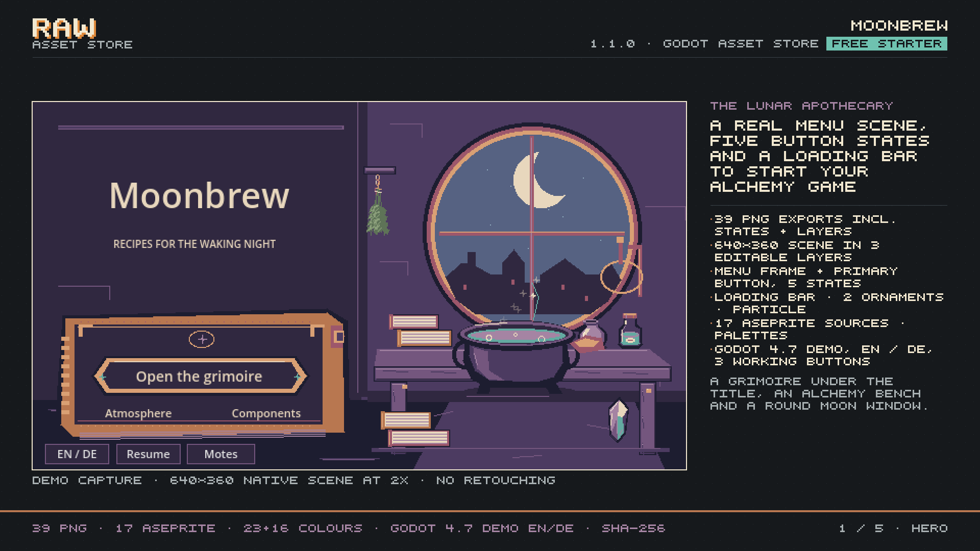
Task: Click the stacked books beside cauldron
Action: 420,331
